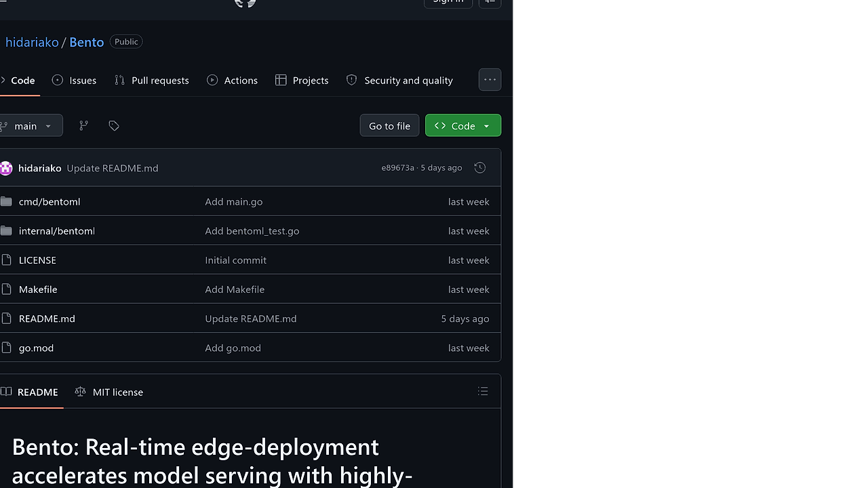Open the branches list icon
The height and width of the screenshot is (488, 868).
coord(83,125)
